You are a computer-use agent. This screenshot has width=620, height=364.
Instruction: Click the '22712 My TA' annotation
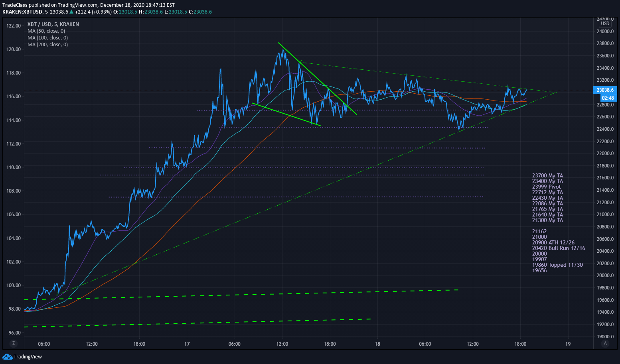(x=547, y=192)
